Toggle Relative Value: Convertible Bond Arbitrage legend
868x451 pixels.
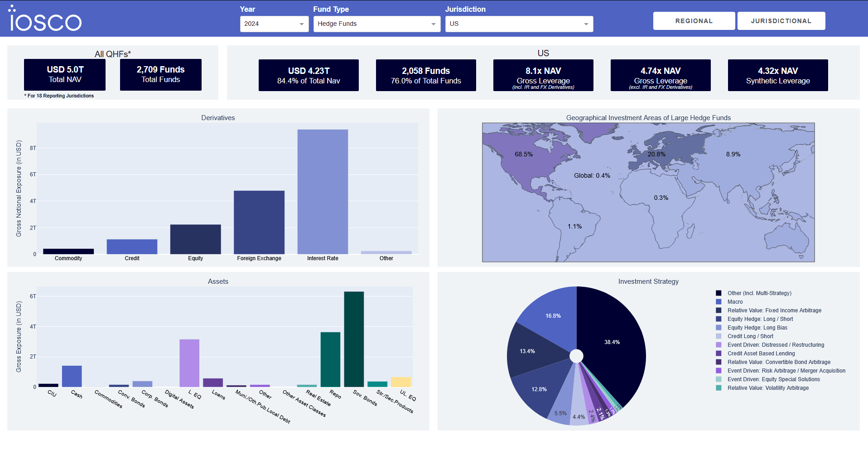[773, 362]
